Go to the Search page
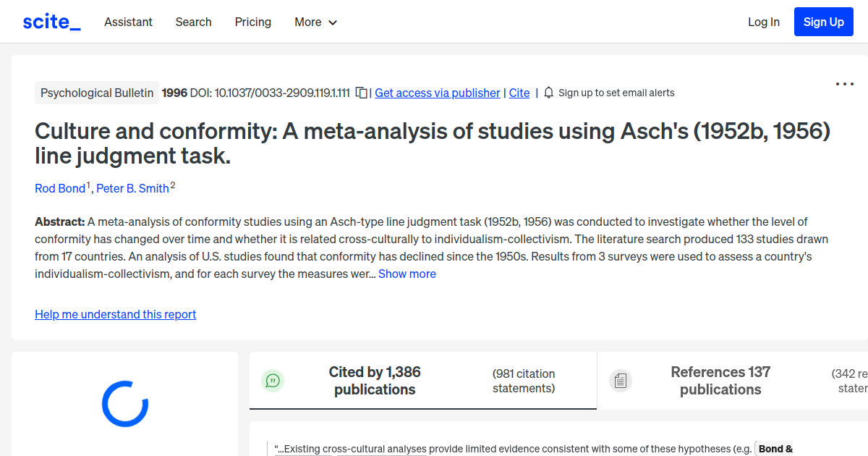The height and width of the screenshot is (456, 868). tap(193, 22)
